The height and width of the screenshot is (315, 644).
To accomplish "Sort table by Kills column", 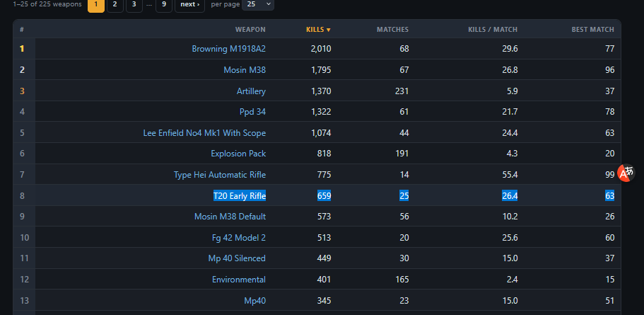I will click(318, 30).
